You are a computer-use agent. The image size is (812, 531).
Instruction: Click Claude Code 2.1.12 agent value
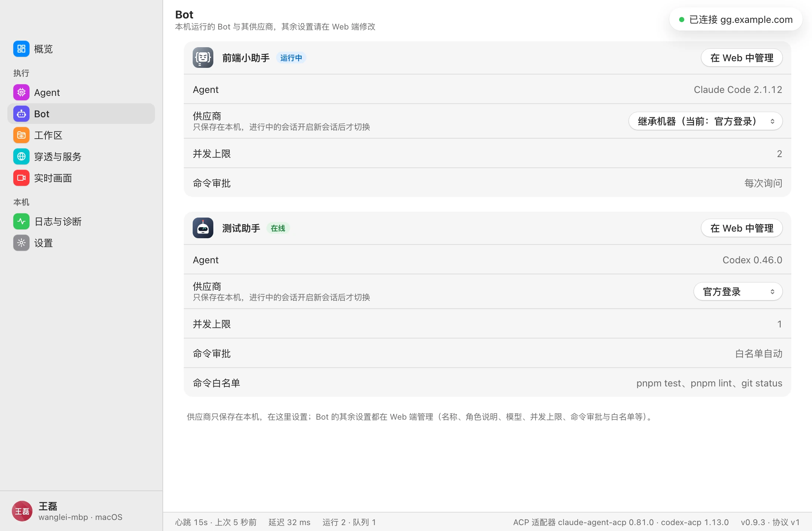click(x=738, y=90)
